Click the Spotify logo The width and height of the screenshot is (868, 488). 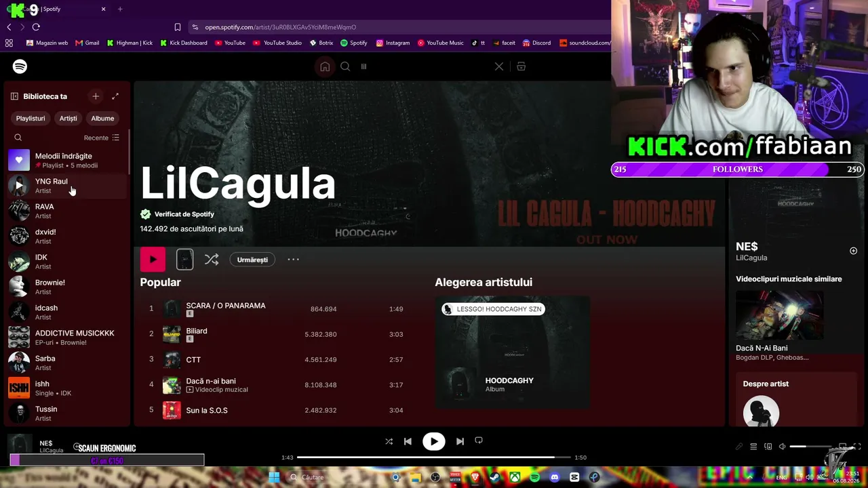pyautogui.click(x=20, y=66)
